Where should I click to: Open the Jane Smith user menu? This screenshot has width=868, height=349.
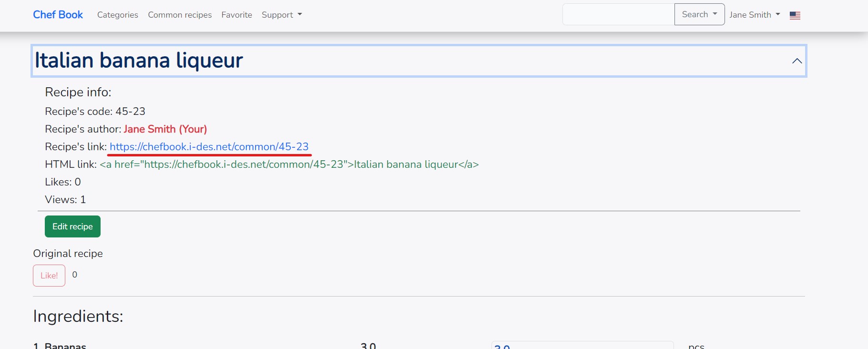click(x=754, y=15)
